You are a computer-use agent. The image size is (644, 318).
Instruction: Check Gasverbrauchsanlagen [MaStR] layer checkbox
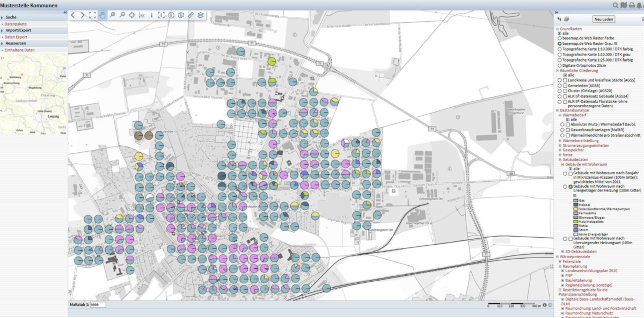568,130
